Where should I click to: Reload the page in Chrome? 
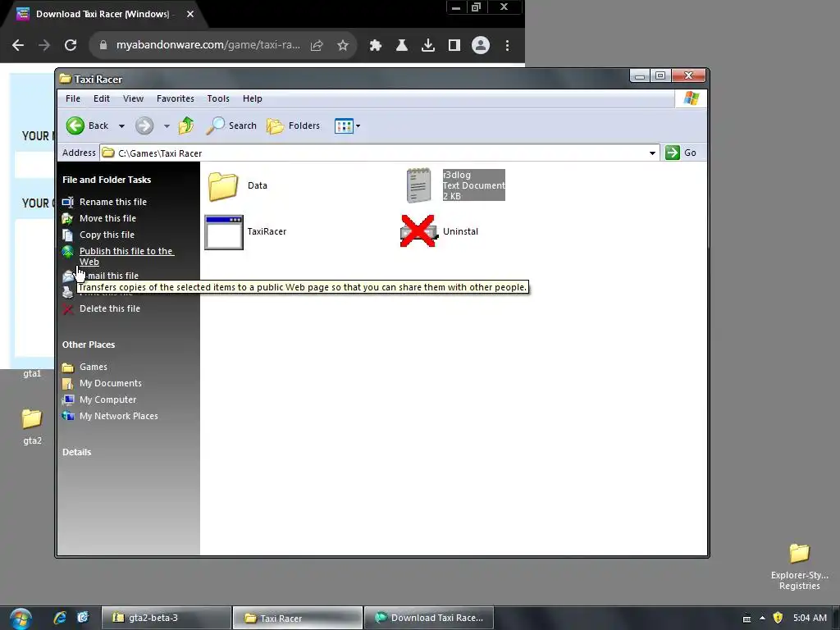tap(71, 46)
